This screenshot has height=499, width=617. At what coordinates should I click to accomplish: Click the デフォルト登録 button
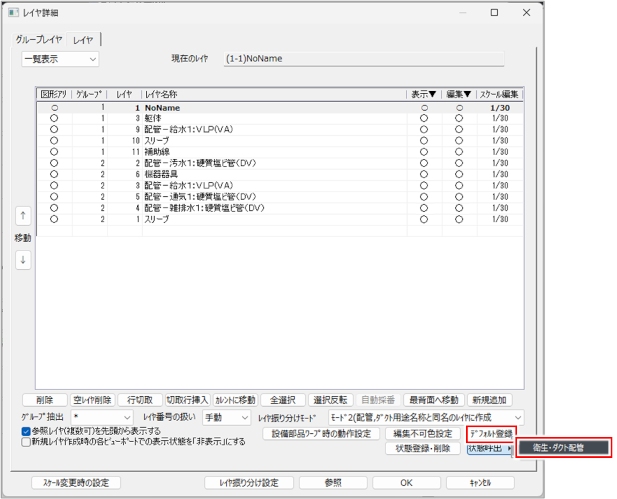[490, 434]
